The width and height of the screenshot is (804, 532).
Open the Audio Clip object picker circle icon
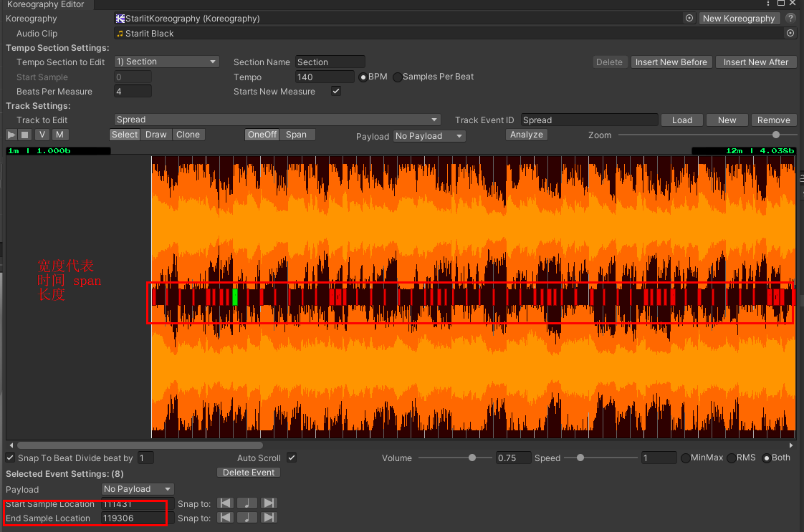coord(790,34)
